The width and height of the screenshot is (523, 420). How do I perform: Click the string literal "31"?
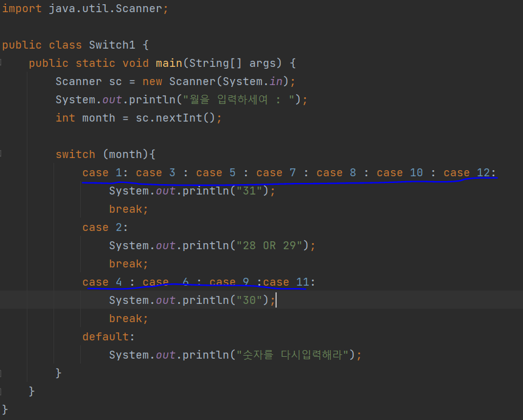(249, 191)
